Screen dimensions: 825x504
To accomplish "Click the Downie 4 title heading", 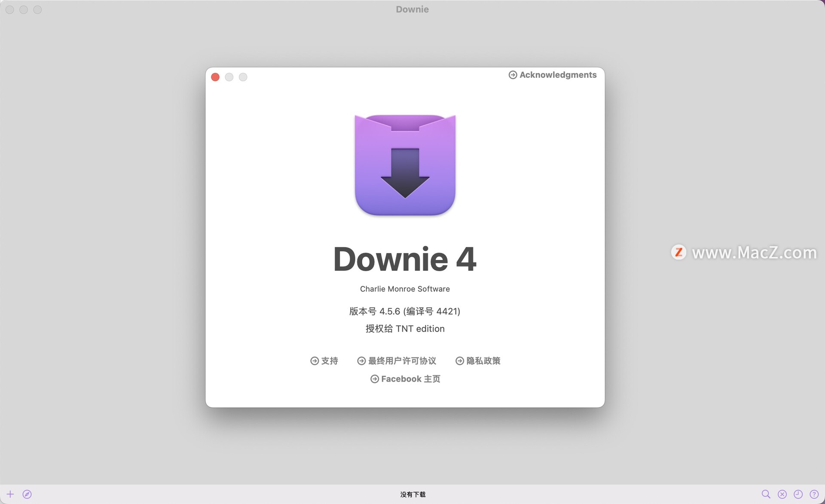I will [x=405, y=259].
